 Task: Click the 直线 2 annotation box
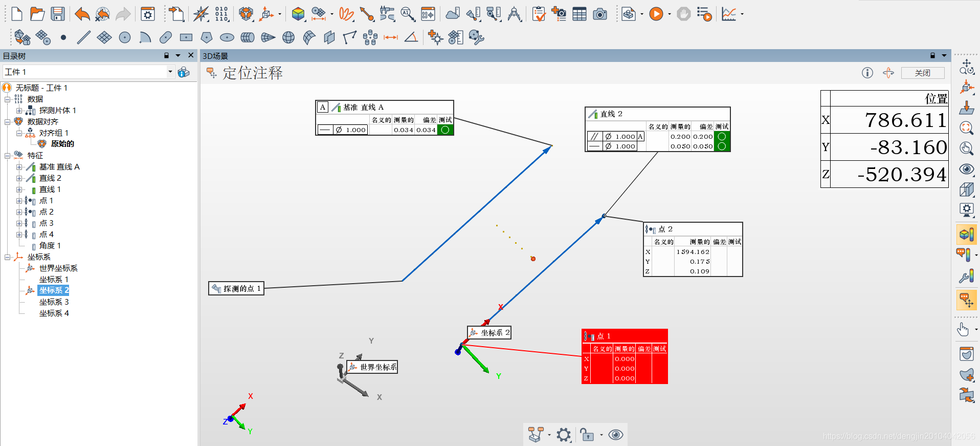(658, 129)
